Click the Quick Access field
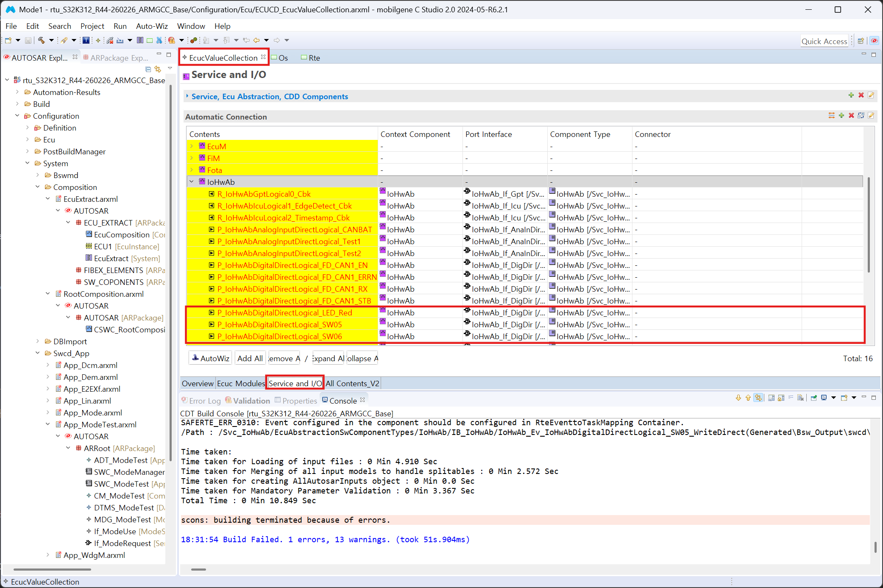The image size is (883, 588). click(824, 41)
